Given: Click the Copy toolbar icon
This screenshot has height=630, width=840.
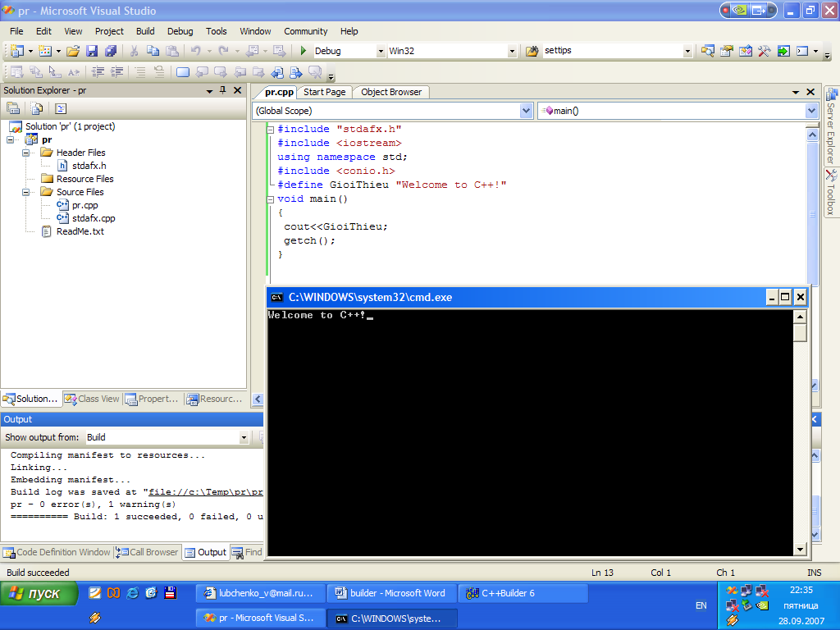Looking at the screenshot, I should coord(153,51).
